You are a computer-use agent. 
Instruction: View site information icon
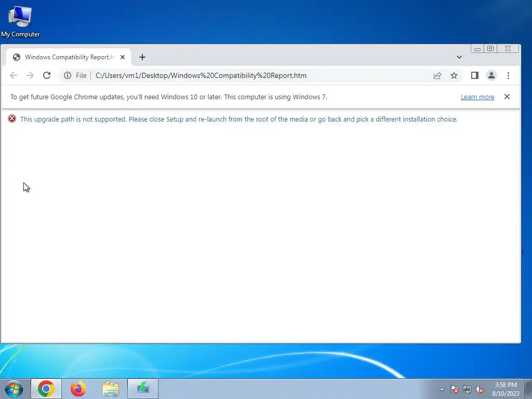[x=68, y=75]
